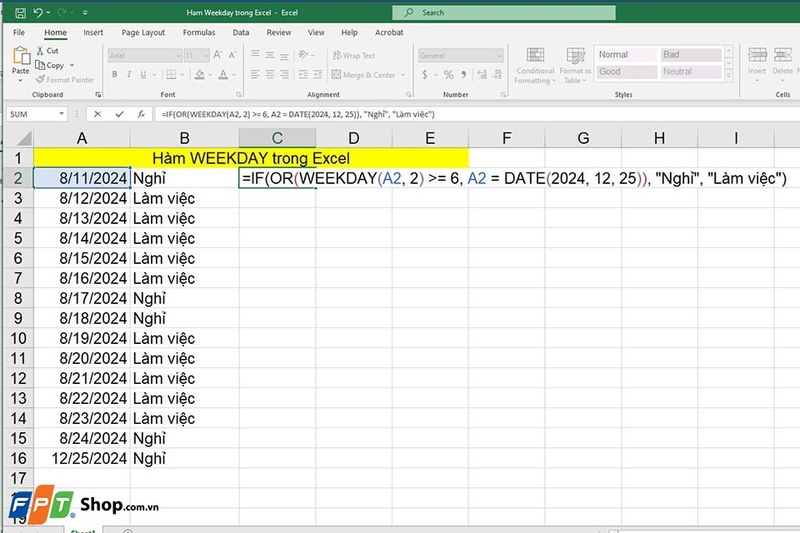
Task: Click the Orientation text angle icon
Action: pyautogui.click(x=304, y=55)
